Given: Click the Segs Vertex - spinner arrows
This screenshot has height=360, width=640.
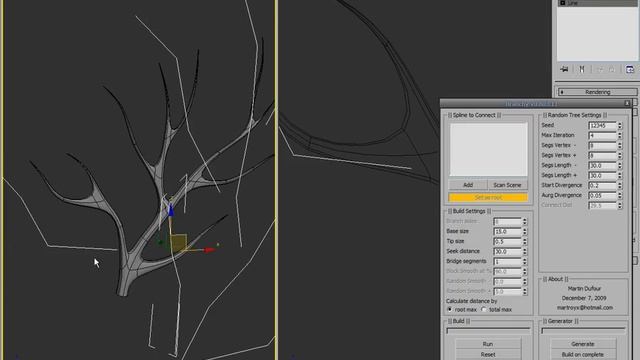Looking at the screenshot, I should pos(620,145).
